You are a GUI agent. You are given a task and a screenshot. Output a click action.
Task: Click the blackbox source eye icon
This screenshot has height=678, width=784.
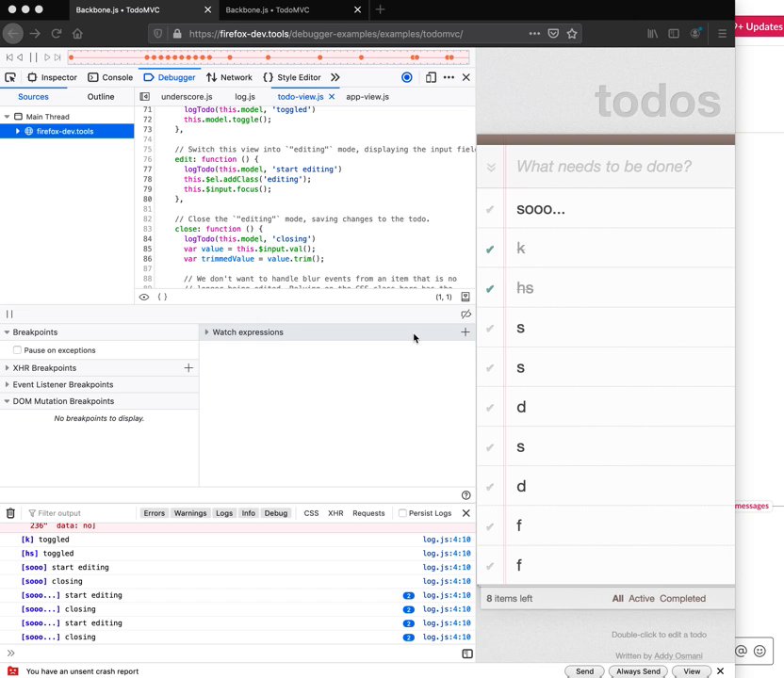(144, 297)
